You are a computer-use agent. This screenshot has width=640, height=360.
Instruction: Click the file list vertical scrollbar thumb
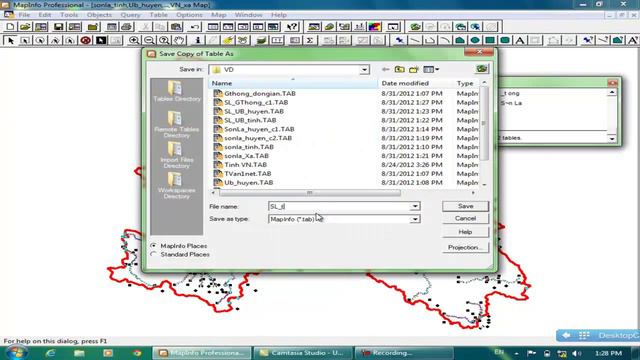click(484, 123)
